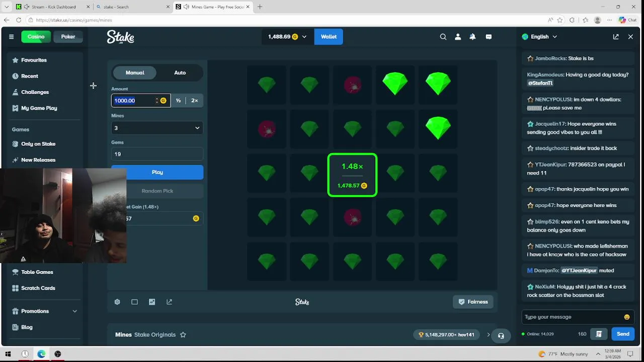Image resolution: width=644 pixels, height=362 pixels.
Task: Click the bright gem in second row
Action: 438,129
